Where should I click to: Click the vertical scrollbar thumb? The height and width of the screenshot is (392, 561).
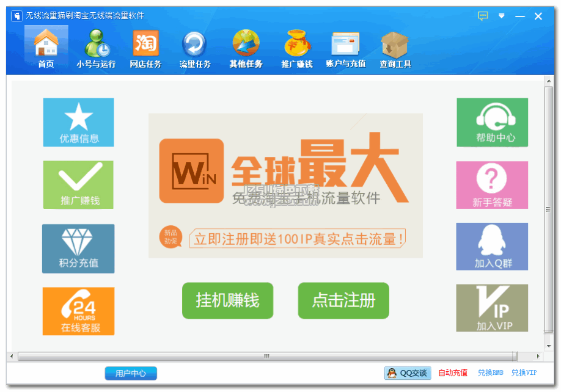549,210
